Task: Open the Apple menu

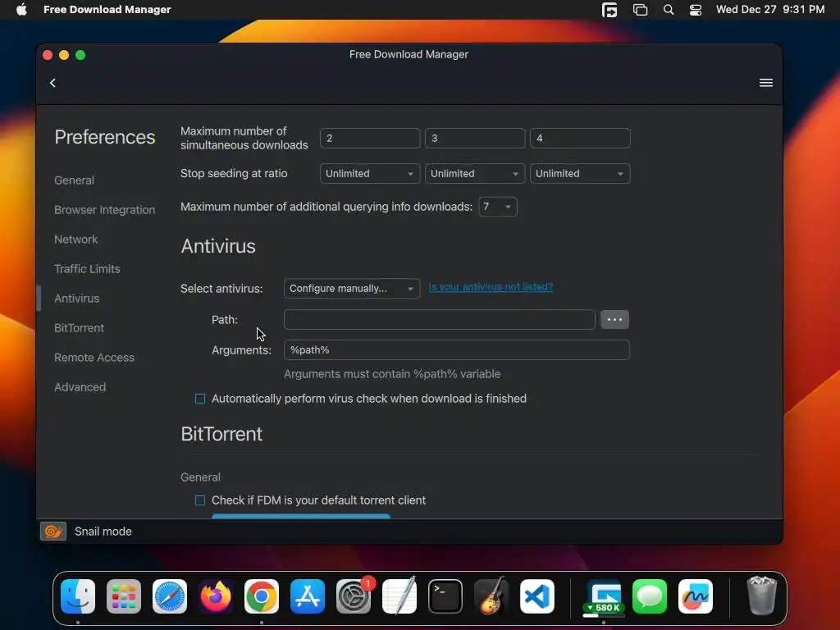Action: 21,10
